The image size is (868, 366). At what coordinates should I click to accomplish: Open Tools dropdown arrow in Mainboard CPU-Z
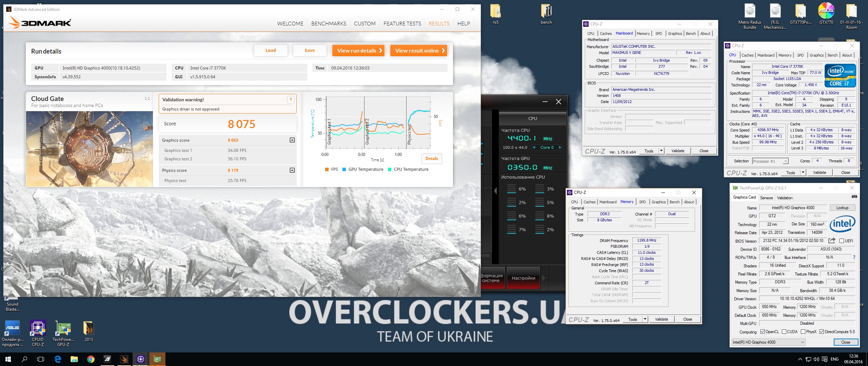click(661, 151)
